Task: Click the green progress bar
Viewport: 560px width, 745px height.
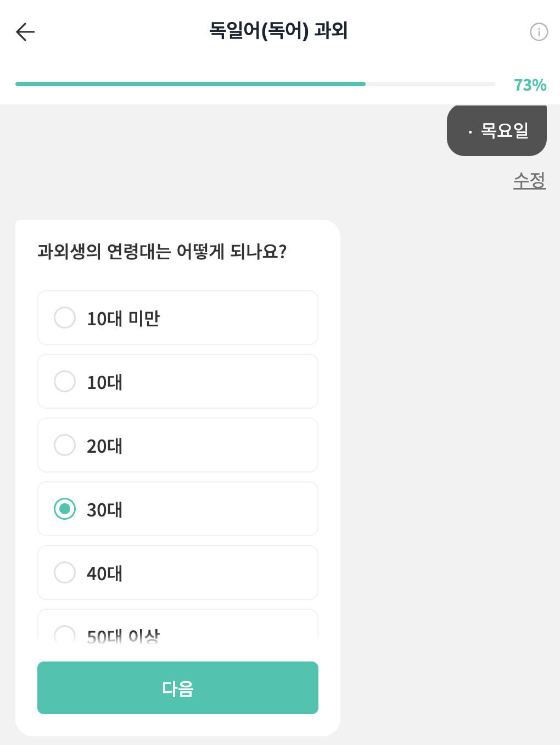Action: click(x=191, y=84)
